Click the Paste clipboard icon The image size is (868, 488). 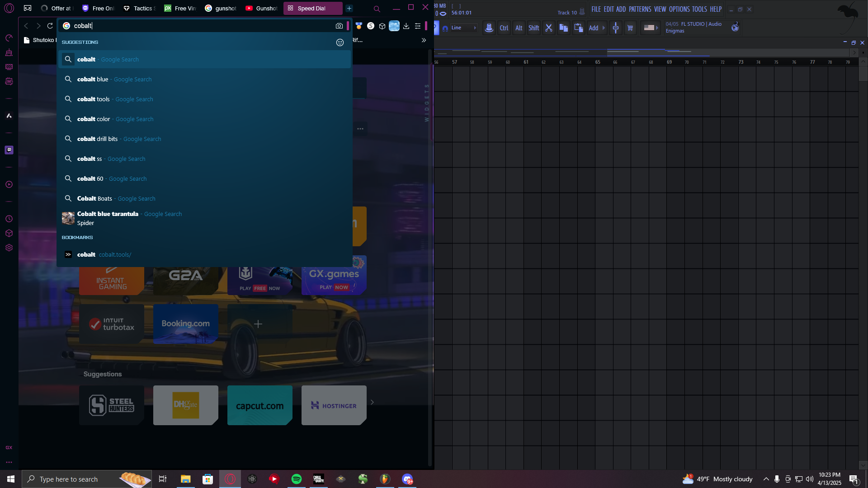tap(579, 28)
